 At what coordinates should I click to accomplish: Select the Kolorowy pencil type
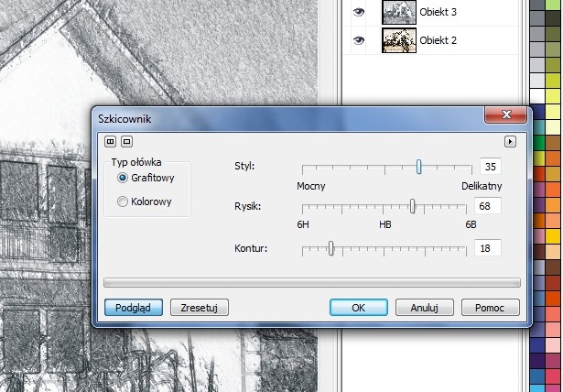click(123, 201)
